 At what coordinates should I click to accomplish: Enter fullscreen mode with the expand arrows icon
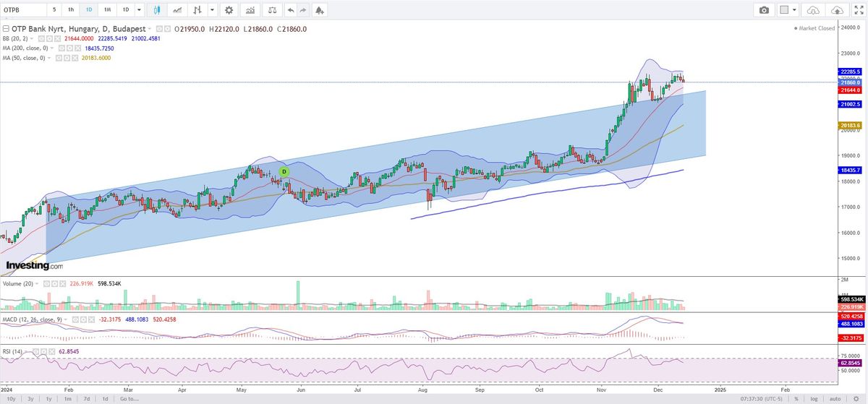coord(859,10)
